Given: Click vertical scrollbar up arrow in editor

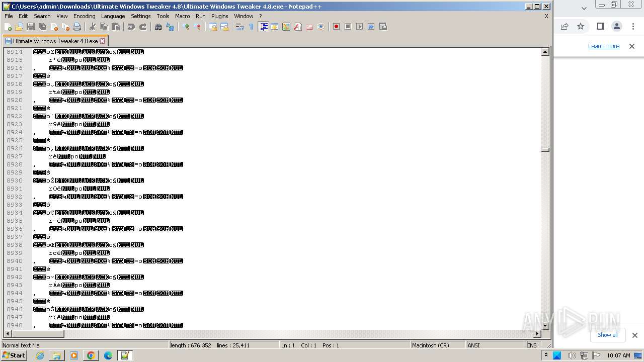Looking at the screenshot, I should (x=545, y=52).
